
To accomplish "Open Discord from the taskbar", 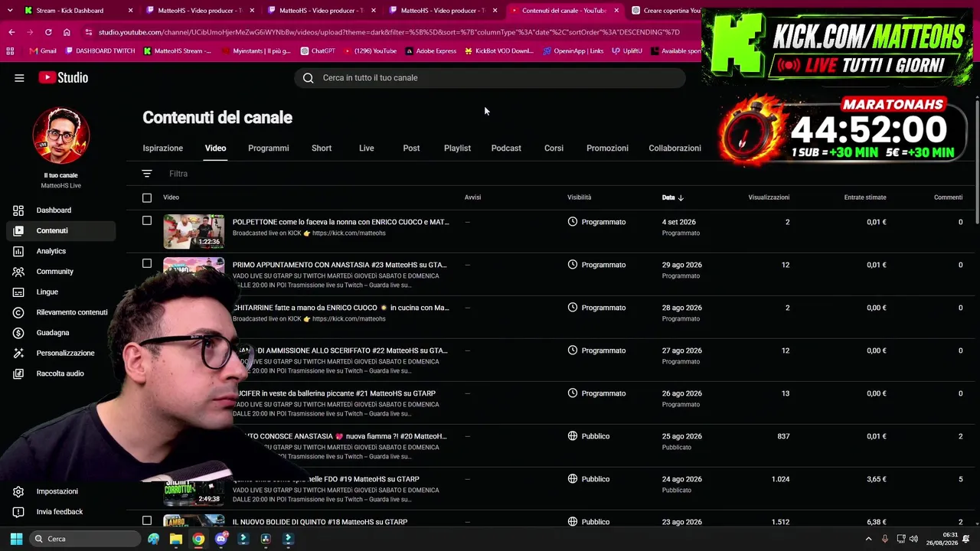I will (221, 539).
